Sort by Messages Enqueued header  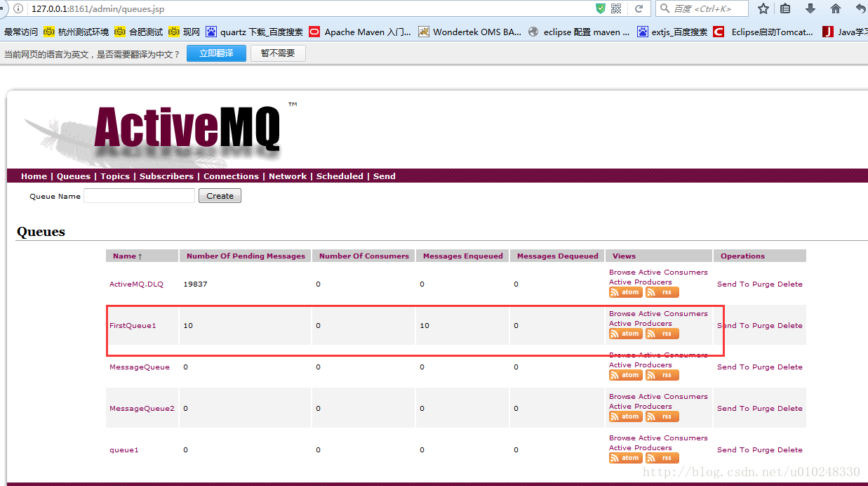462,256
